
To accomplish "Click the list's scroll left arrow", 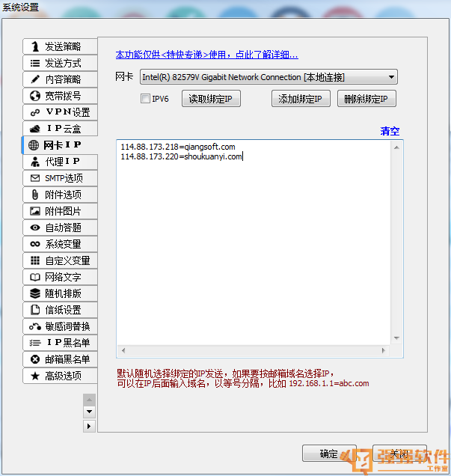I will [x=123, y=350].
